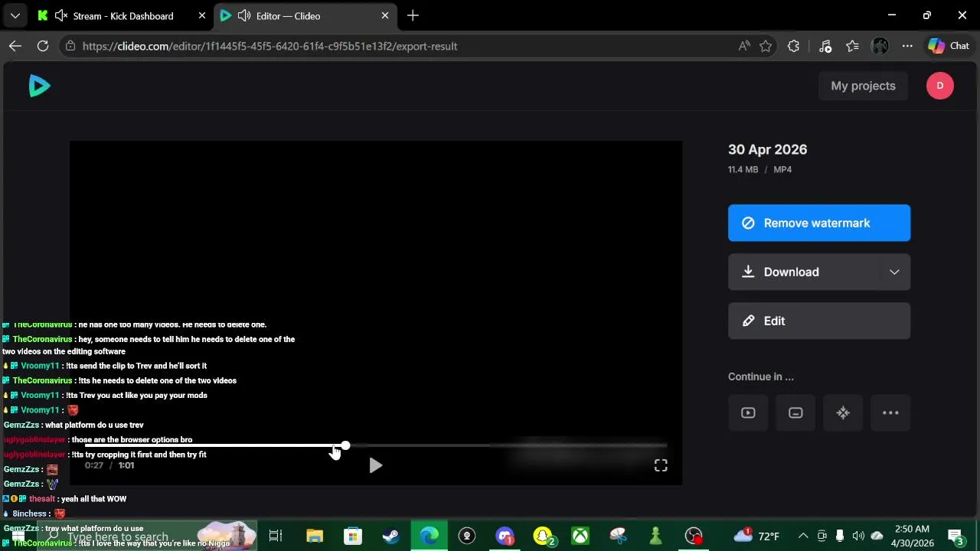Select the video player icon under Continue in

coord(748,413)
